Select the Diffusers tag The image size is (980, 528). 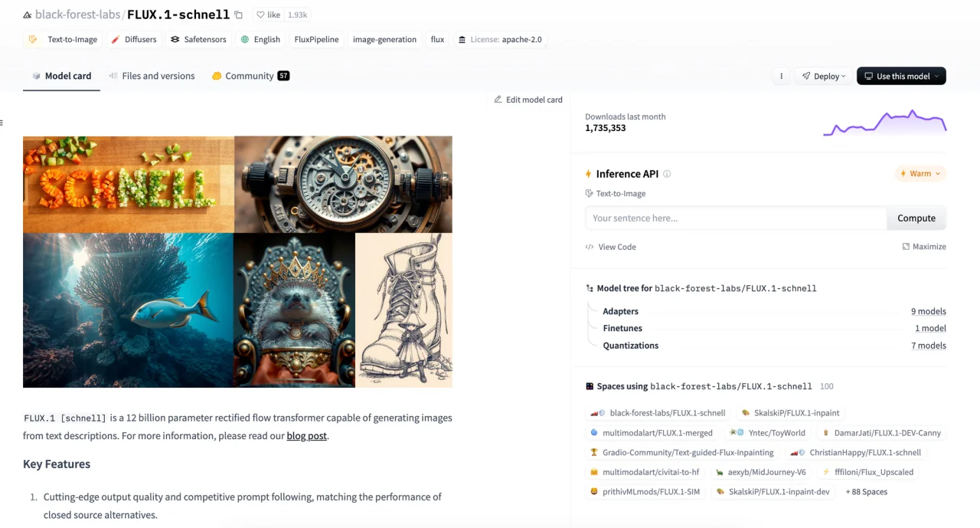(133, 39)
